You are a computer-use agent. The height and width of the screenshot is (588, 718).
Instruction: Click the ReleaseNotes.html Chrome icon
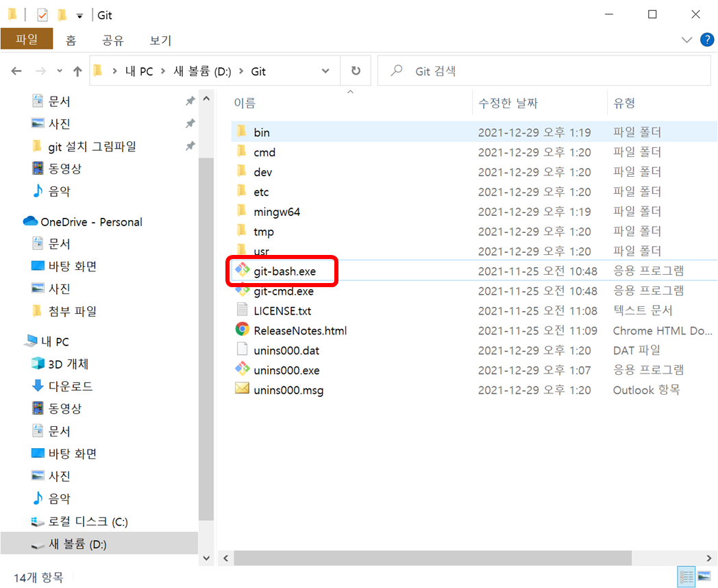click(x=243, y=330)
